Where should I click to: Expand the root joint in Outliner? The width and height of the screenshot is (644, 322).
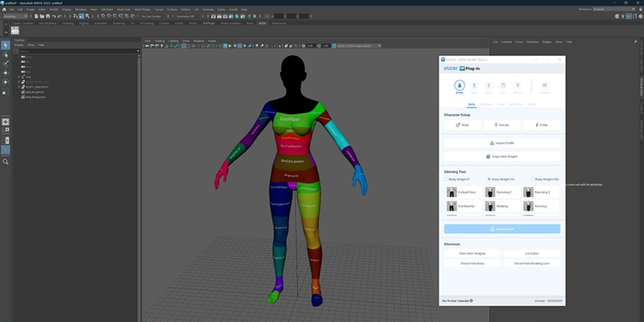pyautogui.click(x=19, y=77)
